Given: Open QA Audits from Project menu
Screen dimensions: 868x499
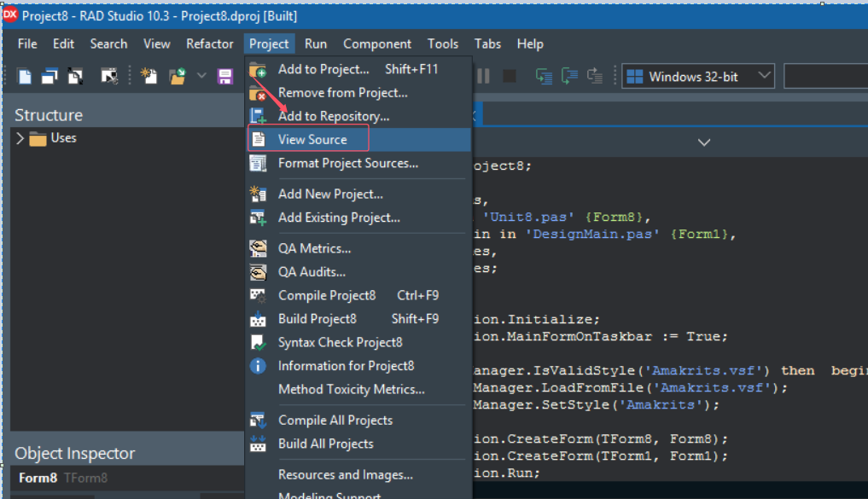Looking at the screenshot, I should point(358,271).
